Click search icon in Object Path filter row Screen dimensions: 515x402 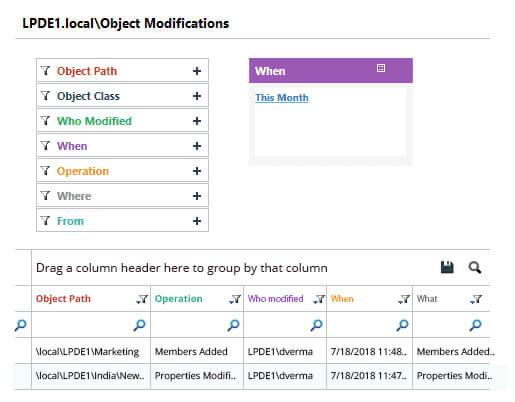click(x=139, y=325)
